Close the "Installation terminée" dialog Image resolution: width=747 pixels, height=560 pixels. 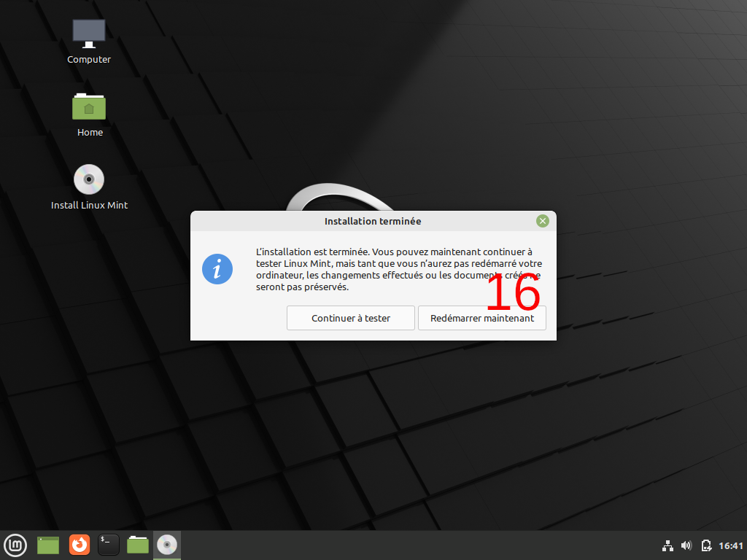pos(542,220)
